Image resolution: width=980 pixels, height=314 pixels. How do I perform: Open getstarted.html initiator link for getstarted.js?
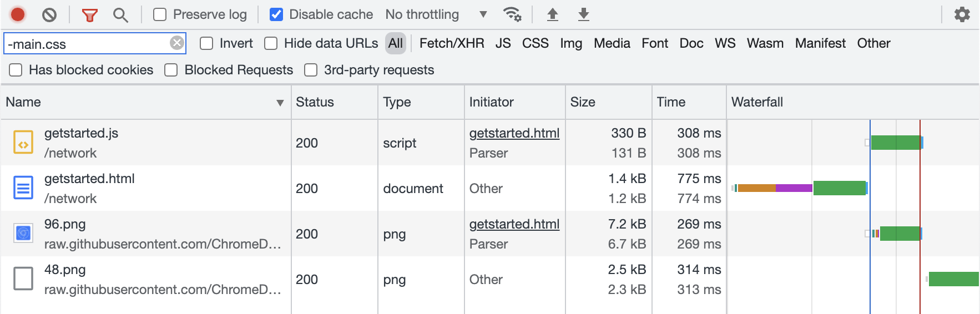[x=514, y=133]
